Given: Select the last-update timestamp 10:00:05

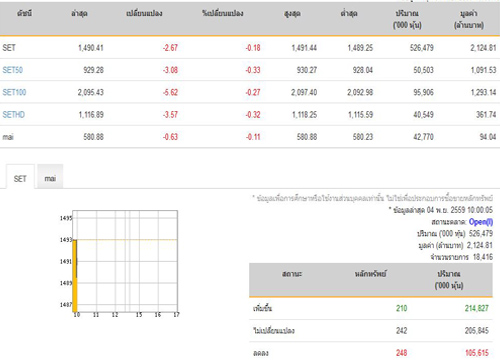Looking at the screenshot, I should tap(480, 210).
